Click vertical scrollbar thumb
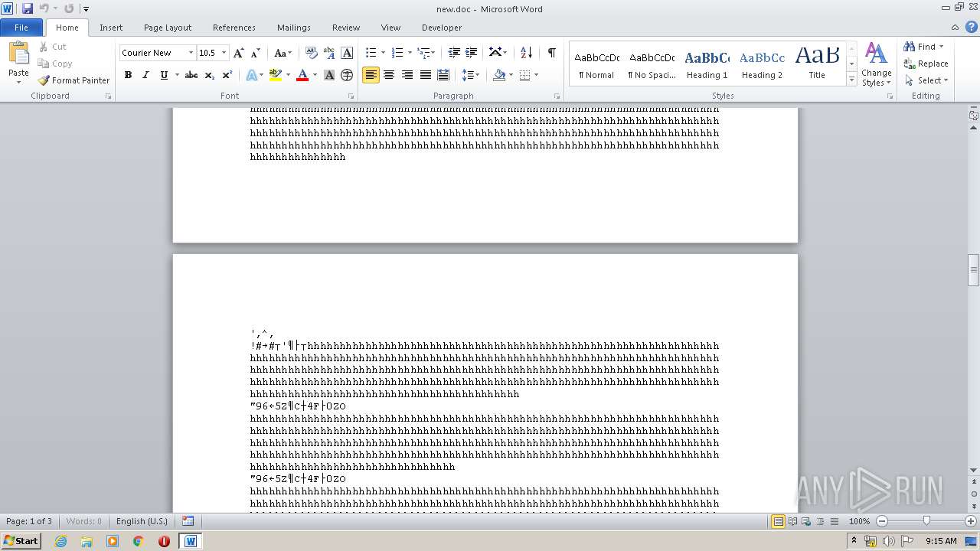This screenshot has width=980, height=551. (974, 270)
